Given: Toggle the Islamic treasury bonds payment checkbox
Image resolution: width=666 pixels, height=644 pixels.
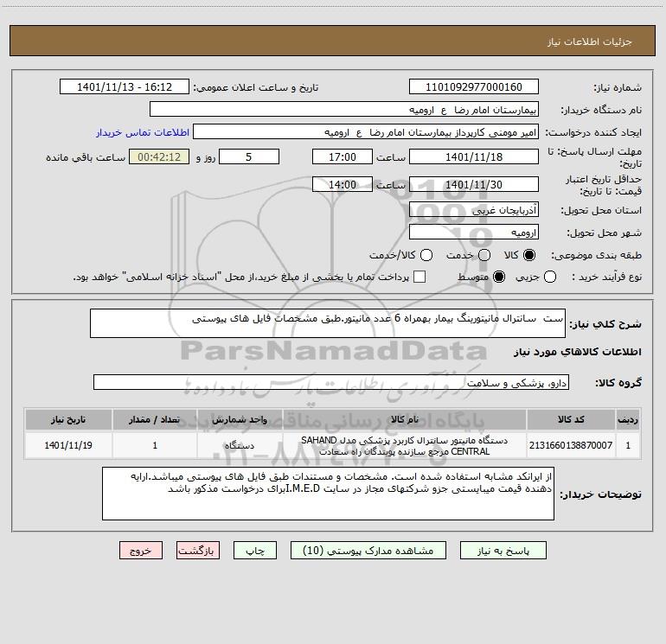Looking at the screenshot, I should [x=419, y=277].
